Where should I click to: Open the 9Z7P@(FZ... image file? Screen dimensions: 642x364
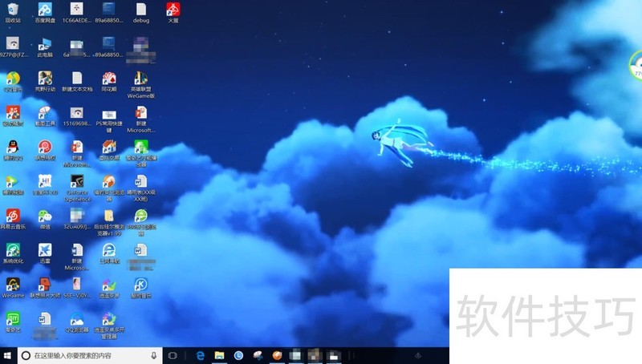[13, 47]
